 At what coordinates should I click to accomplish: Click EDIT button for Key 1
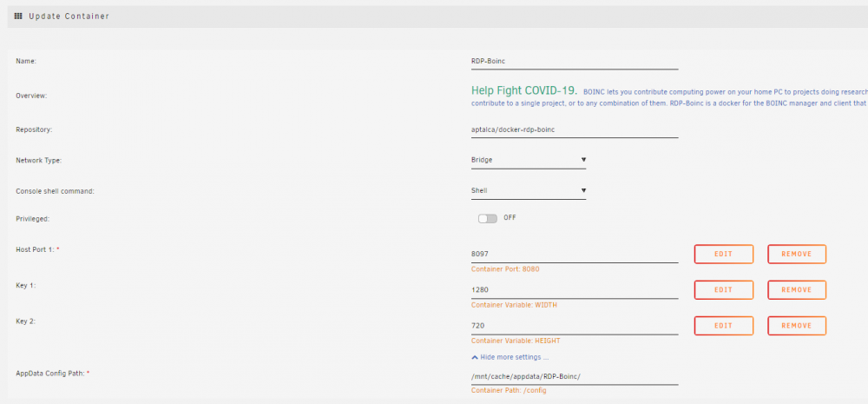724,290
